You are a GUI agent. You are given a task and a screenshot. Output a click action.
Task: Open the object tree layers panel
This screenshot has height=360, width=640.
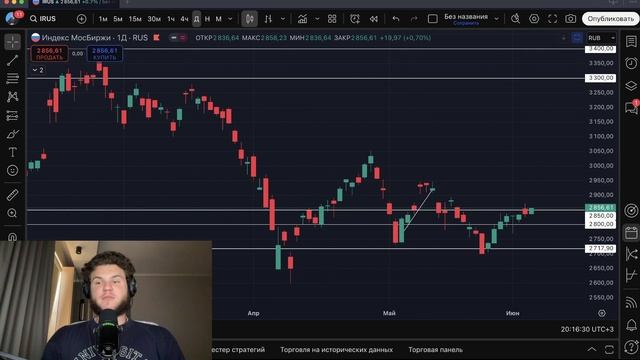point(631,86)
